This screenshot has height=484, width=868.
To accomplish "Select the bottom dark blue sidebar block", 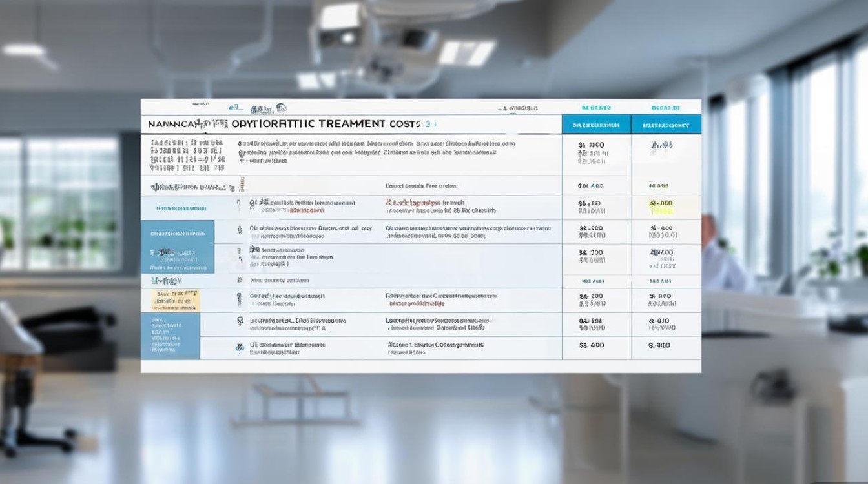I will click(x=170, y=336).
